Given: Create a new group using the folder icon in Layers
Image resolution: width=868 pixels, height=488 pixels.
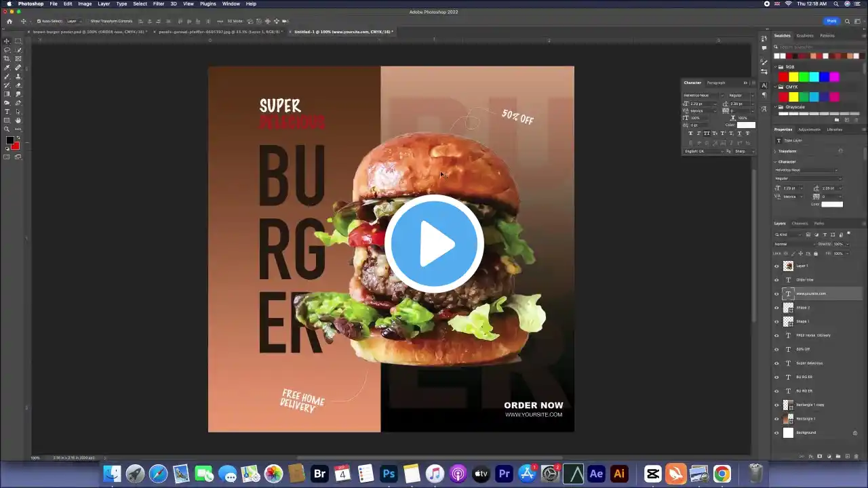Looking at the screenshot, I should 837,456.
